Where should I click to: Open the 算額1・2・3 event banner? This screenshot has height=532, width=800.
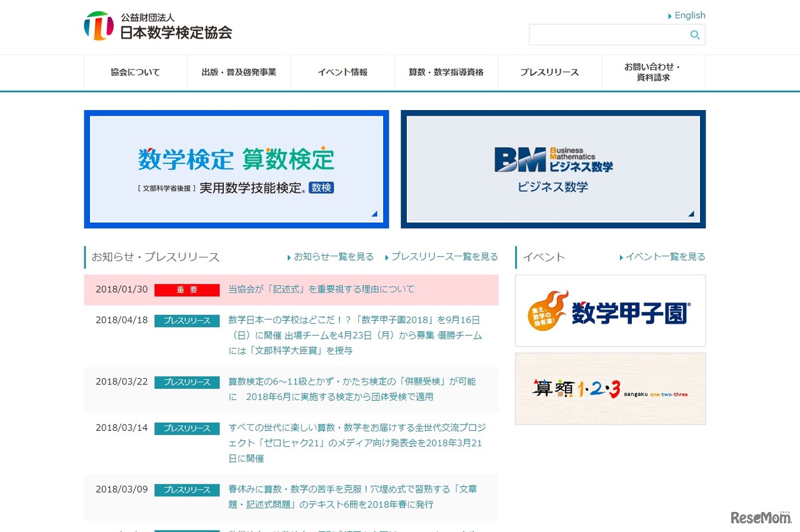[x=611, y=389]
